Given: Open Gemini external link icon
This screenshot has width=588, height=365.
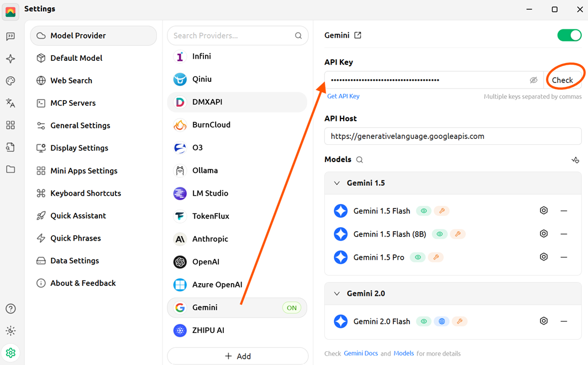Looking at the screenshot, I should click(x=358, y=35).
